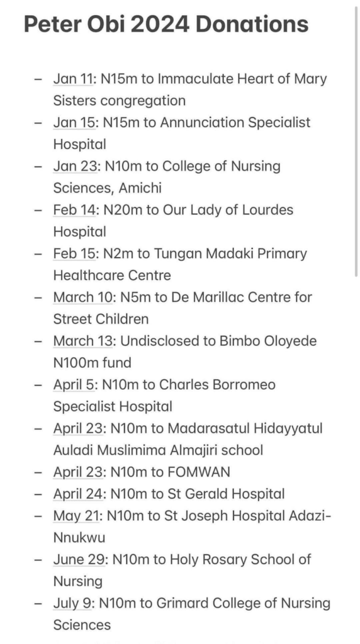360x644 pixels.
Task: Open the March 10 date link
Action: pos(84,297)
